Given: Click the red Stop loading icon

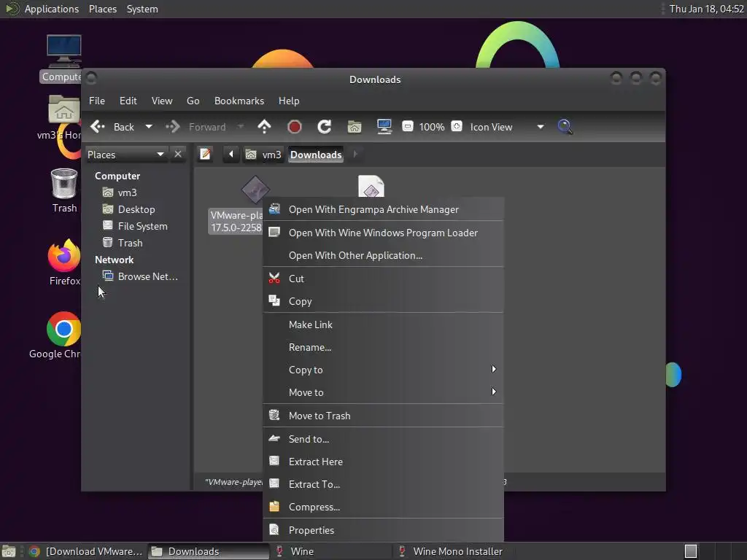Looking at the screenshot, I should tap(295, 127).
